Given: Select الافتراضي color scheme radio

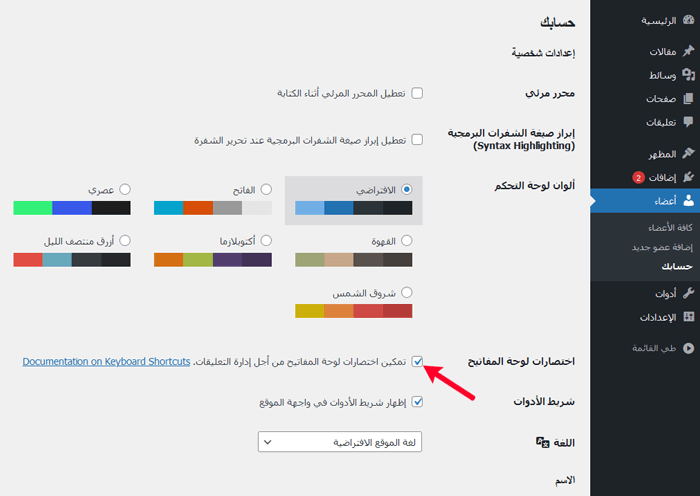Looking at the screenshot, I should tap(406, 189).
